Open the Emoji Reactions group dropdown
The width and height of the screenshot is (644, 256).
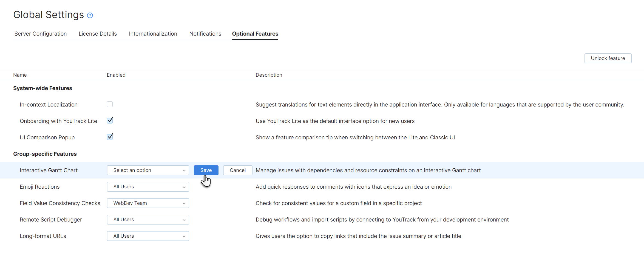pyautogui.click(x=148, y=186)
